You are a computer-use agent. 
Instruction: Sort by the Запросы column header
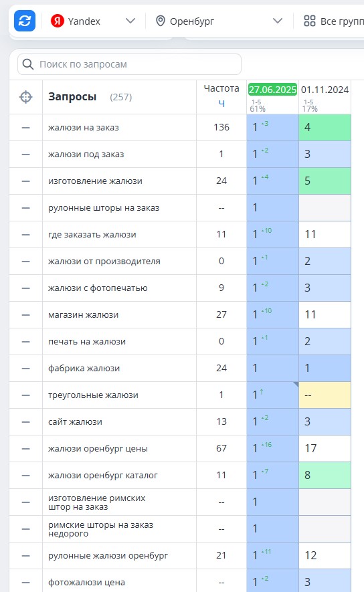click(72, 97)
